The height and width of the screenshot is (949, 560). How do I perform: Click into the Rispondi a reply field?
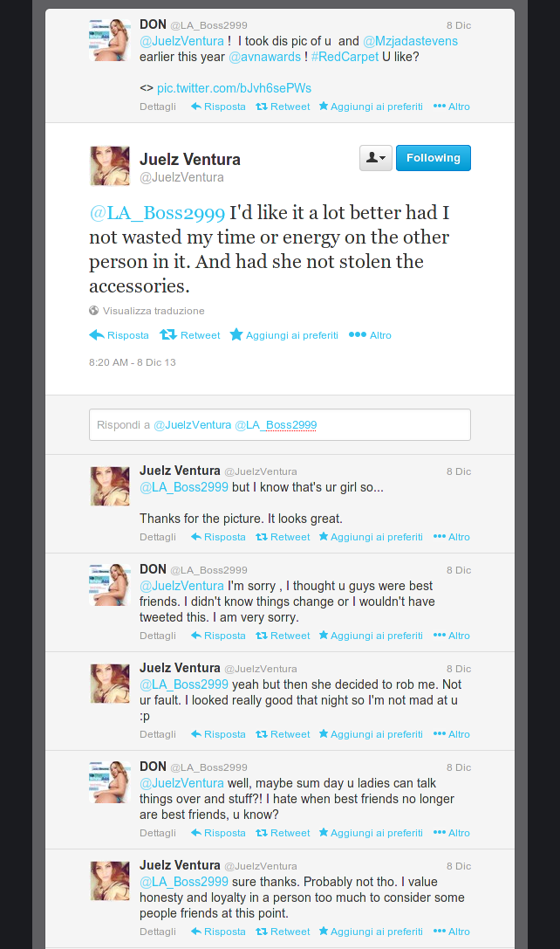coord(279,425)
